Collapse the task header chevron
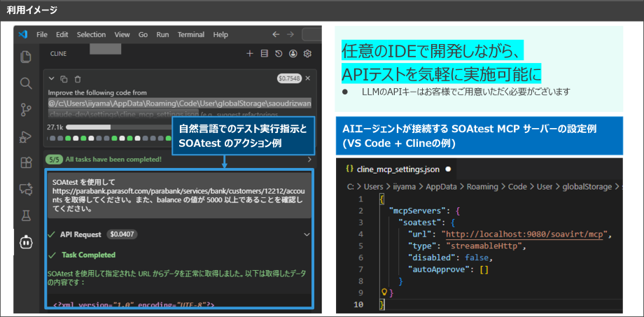The width and height of the screenshot is (644, 317). (51, 78)
